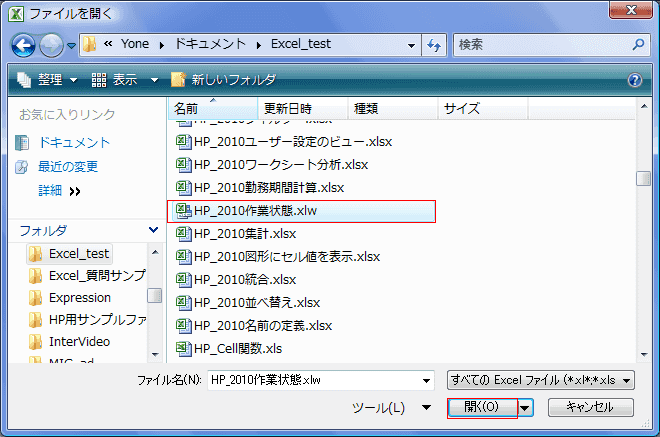Select Excel_test in the address path

point(301,44)
